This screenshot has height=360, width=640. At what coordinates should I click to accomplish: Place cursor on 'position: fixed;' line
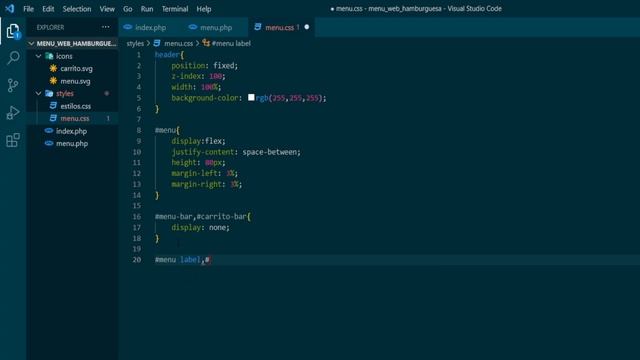click(204, 65)
